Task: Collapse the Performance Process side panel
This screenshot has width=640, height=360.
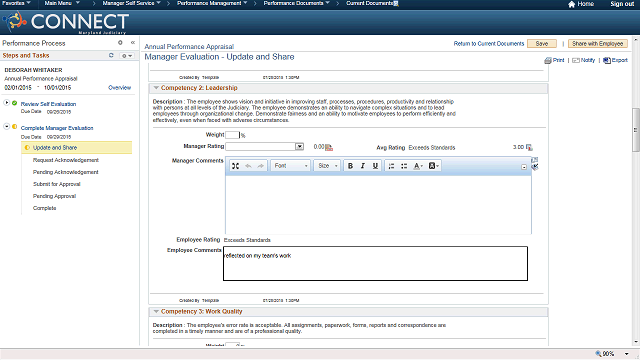Action: (133, 42)
